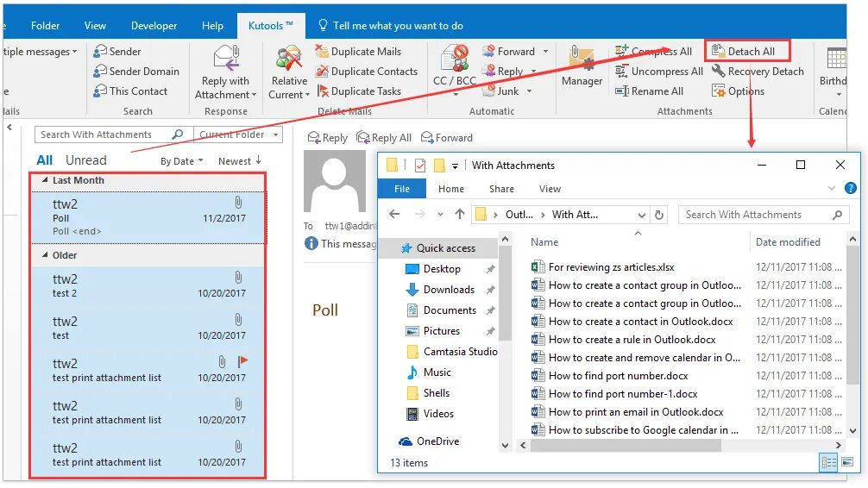Click Duplicate Mails
The width and height of the screenshot is (868, 488).
click(358, 52)
